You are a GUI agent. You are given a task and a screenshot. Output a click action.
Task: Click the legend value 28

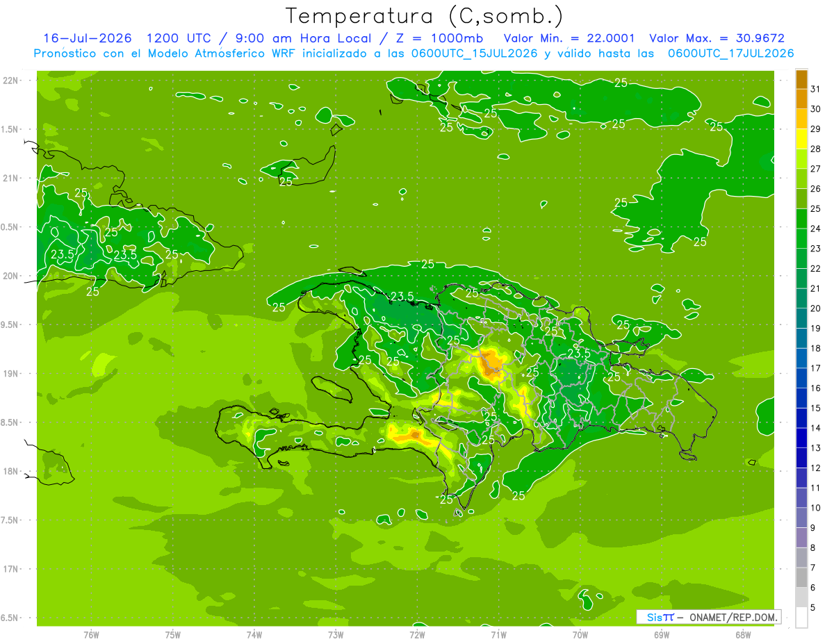815,149
